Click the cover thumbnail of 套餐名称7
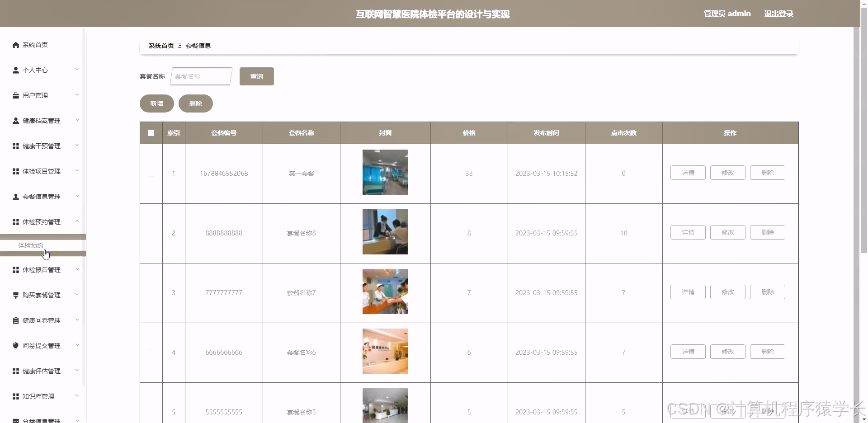The height and width of the screenshot is (423, 868). 385,291
